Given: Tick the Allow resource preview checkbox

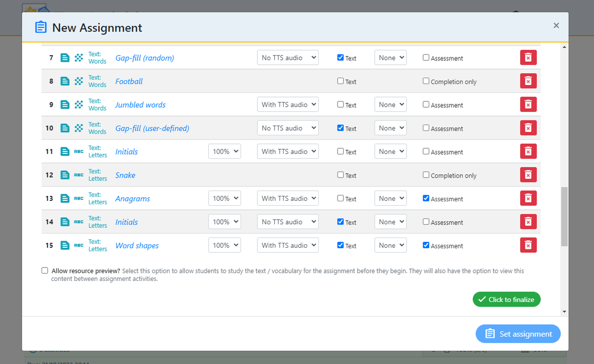Looking at the screenshot, I should click(x=45, y=271).
